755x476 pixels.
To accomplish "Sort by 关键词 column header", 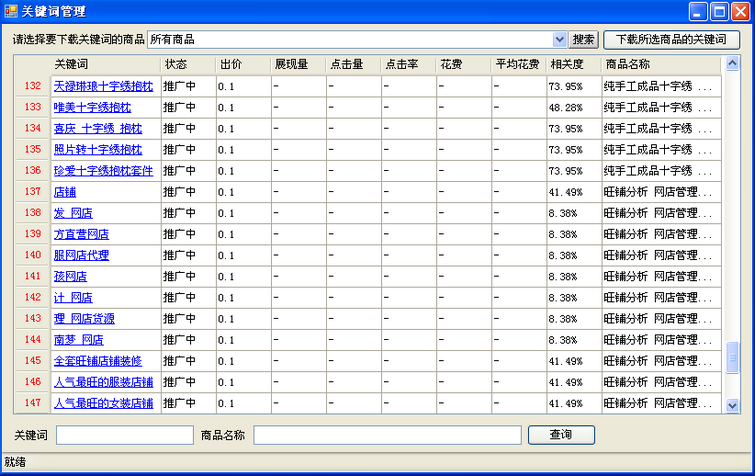I will (106, 64).
